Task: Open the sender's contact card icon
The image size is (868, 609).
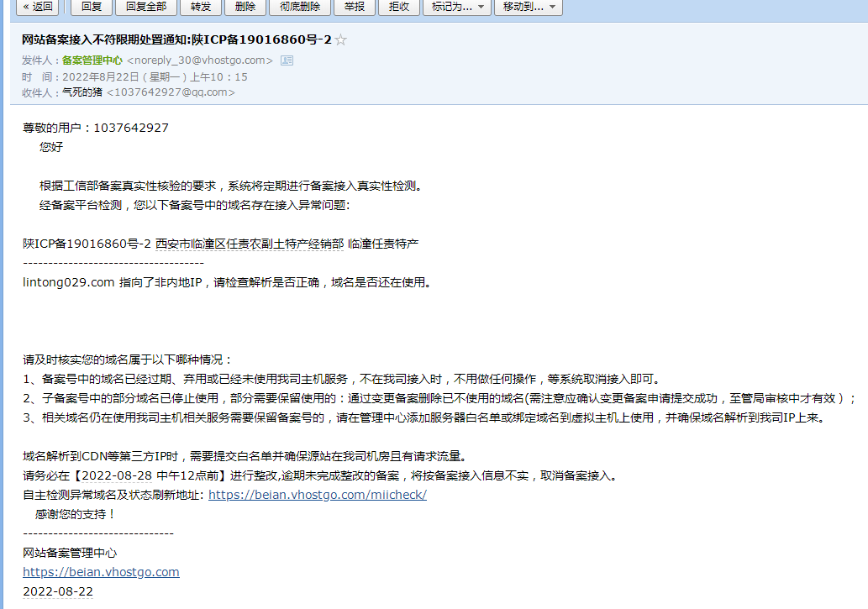Action: coord(287,60)
